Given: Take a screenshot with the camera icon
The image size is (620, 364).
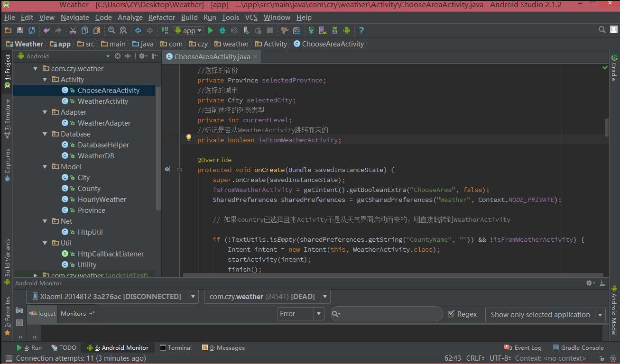Looking at the screenshot, I should [x=19, y=310].
